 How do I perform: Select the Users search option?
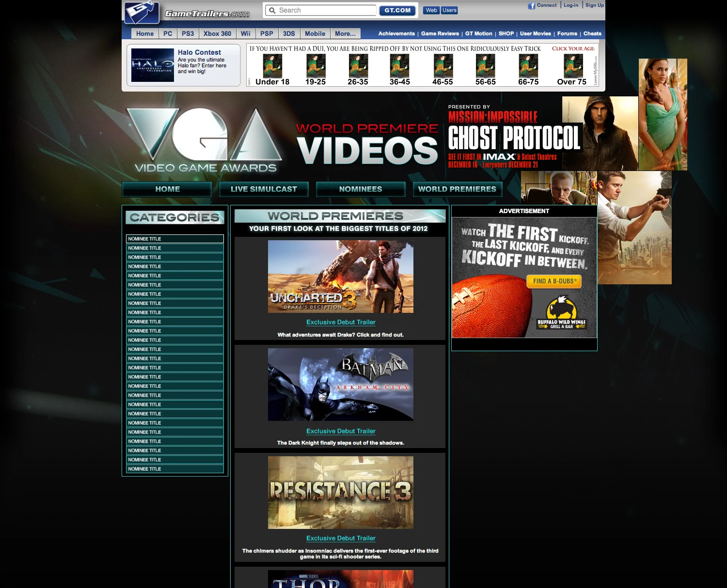tap(449, 10)
